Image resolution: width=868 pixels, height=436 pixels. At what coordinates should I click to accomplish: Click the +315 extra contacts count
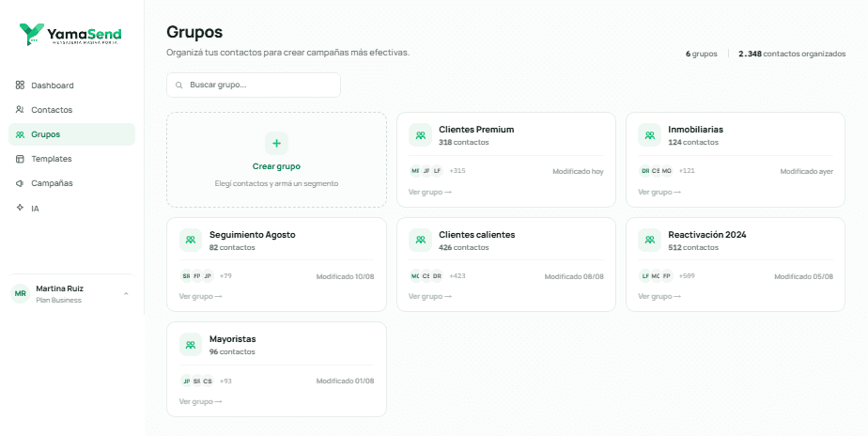click(457, 171)
